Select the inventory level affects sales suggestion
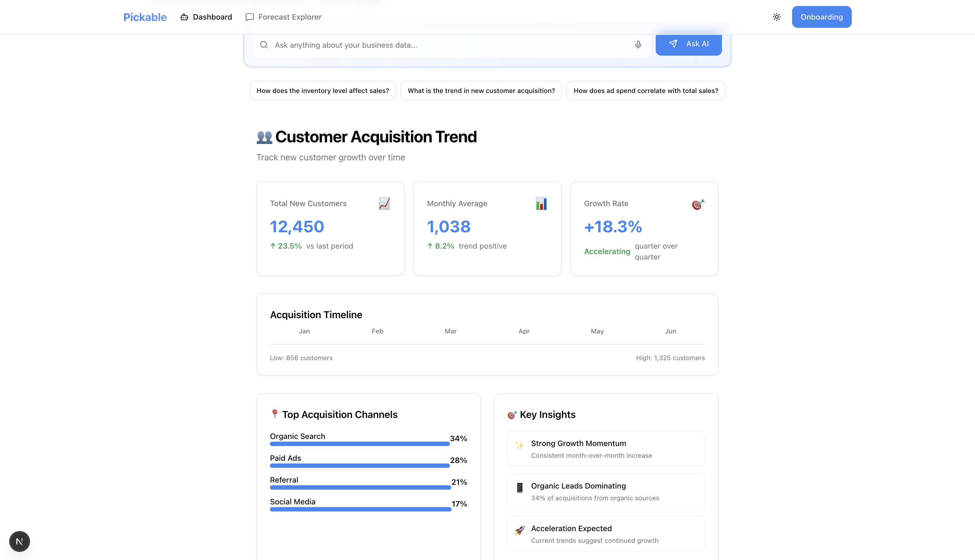The height and width of the screenshot is (560, 975). pyautogui.click(x=322, y=91)
